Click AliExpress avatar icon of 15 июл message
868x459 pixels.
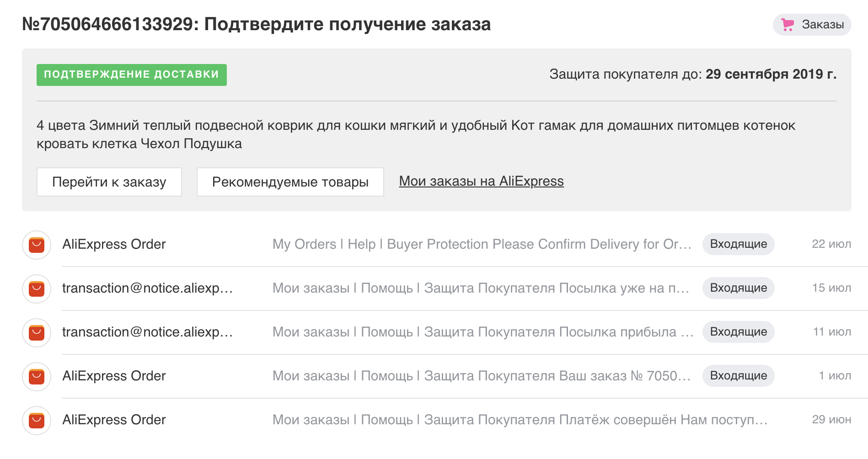[37, 288]
